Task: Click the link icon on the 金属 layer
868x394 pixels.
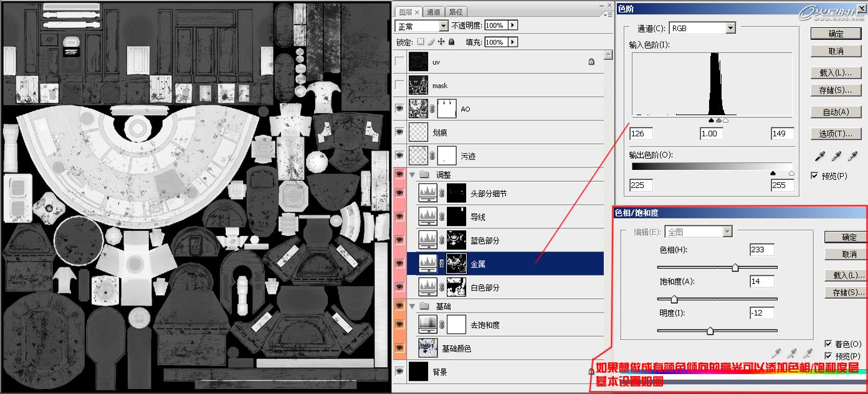Action: click(442, 263)
